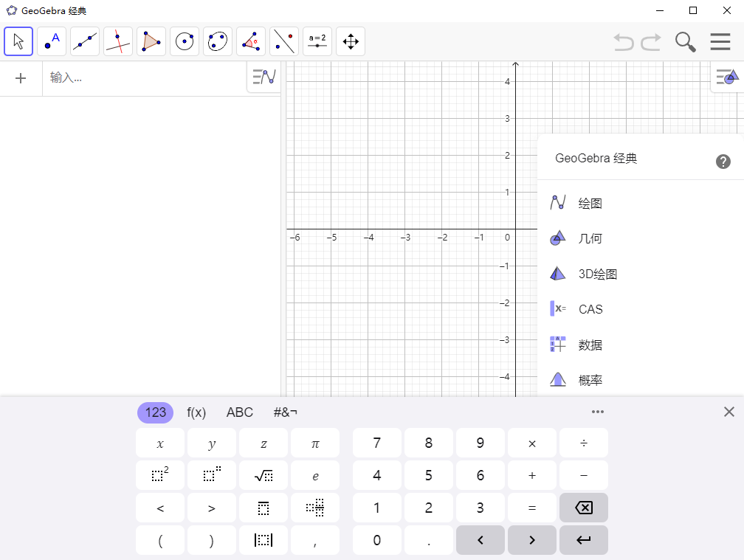The width and height of the screenshot is (744, 560).
Task: Activate the Move Graphics View tool
Action: click(x=350, y=41)
